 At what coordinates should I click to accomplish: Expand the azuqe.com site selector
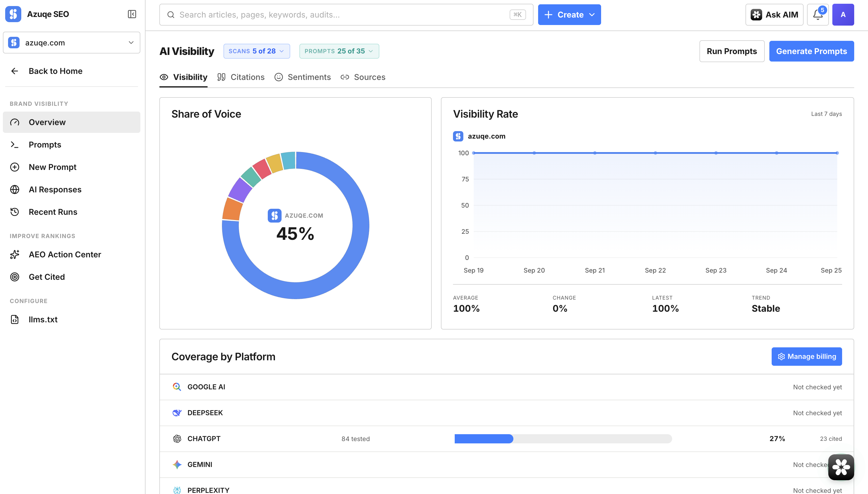pyautogui.click(x=72, y=43)
